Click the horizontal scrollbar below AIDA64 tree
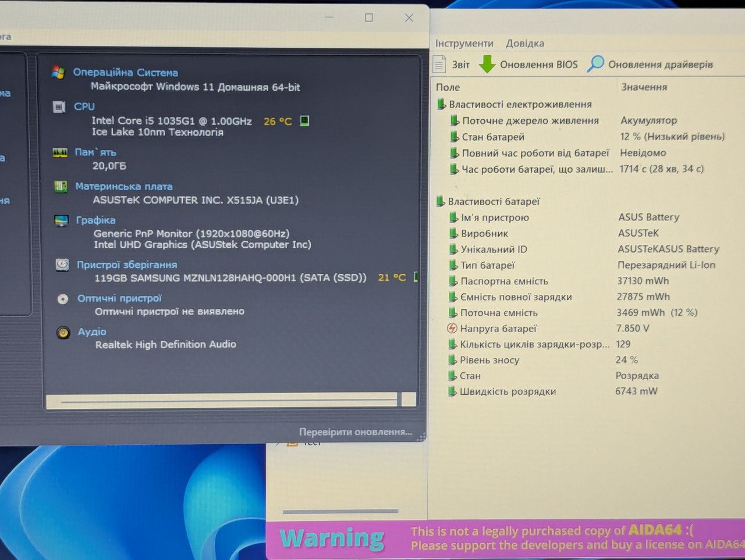The image size is (745, 560). [x=340, y=512]
